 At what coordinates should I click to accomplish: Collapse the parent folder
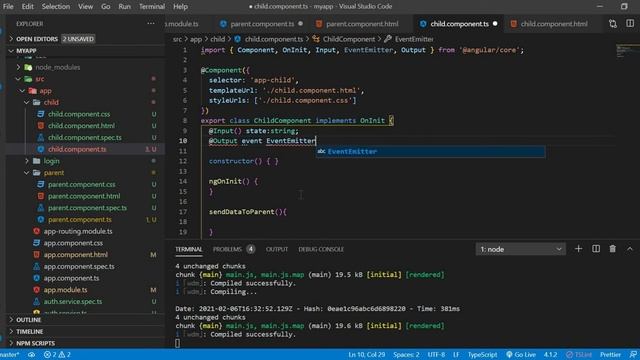coord(53,173)
